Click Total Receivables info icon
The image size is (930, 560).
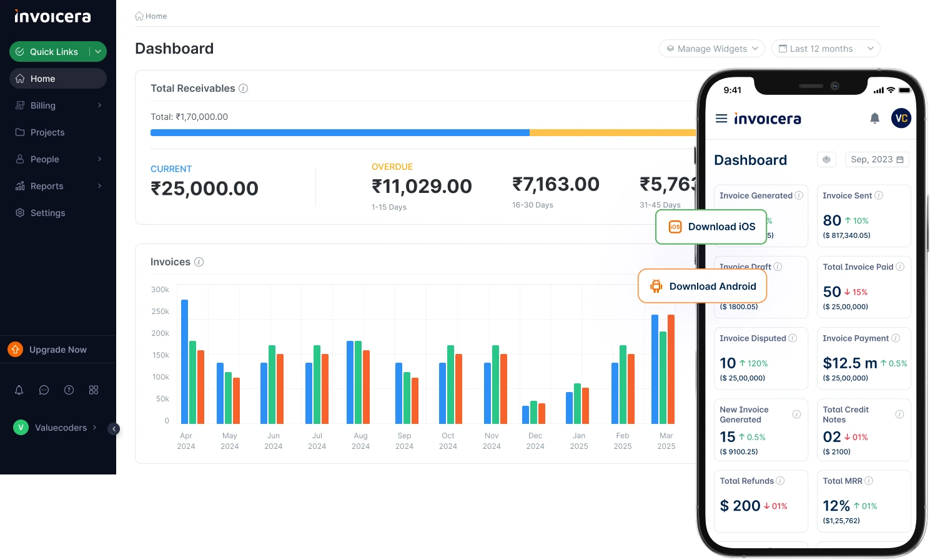(244, 89)
